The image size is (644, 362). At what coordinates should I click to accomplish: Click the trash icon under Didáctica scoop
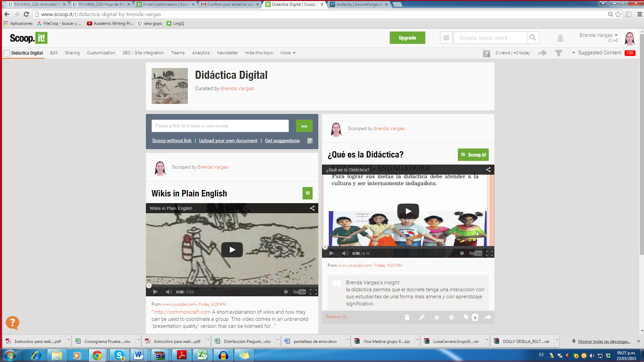pyautogui.click(x=407, y=317)
